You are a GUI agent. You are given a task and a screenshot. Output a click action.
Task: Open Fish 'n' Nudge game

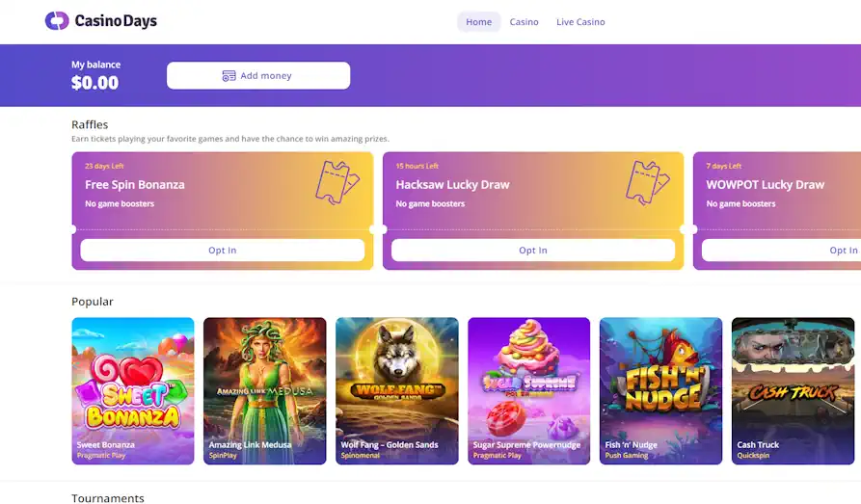(x=661, y=391)
